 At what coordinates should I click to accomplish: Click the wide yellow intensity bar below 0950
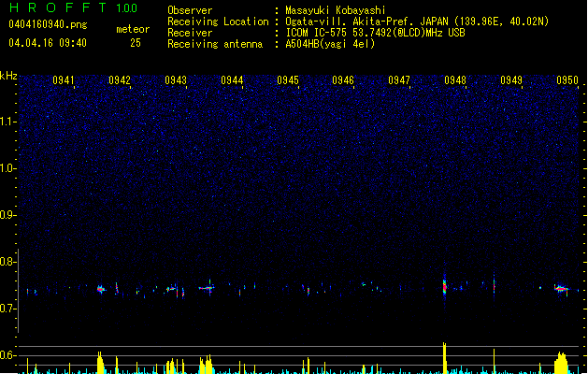tap(561, 363)
